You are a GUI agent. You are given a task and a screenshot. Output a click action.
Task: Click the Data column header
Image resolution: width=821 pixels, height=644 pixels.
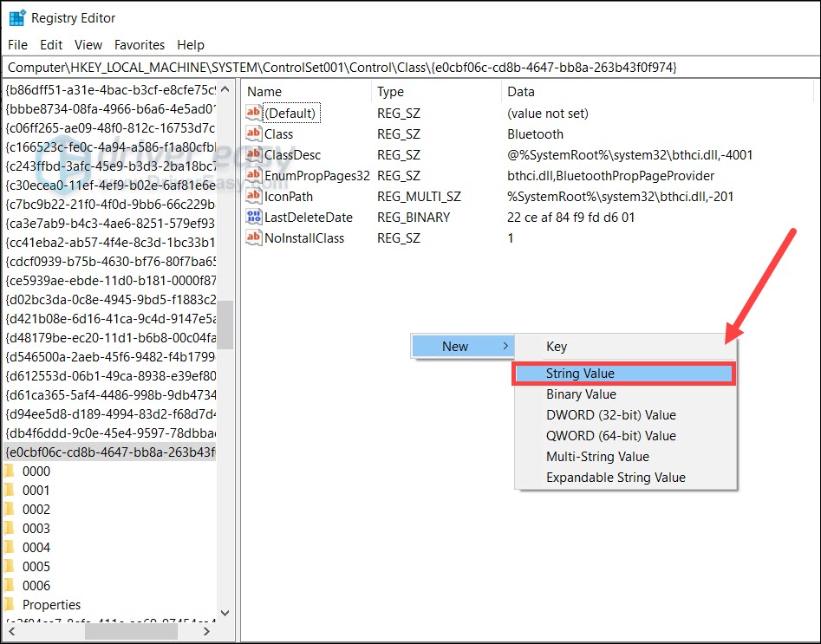tap(520, 92)
